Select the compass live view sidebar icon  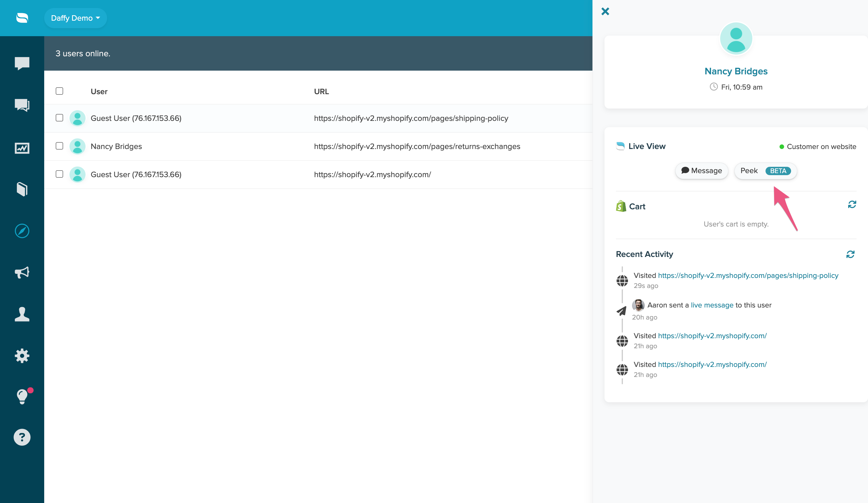[22, 231]
